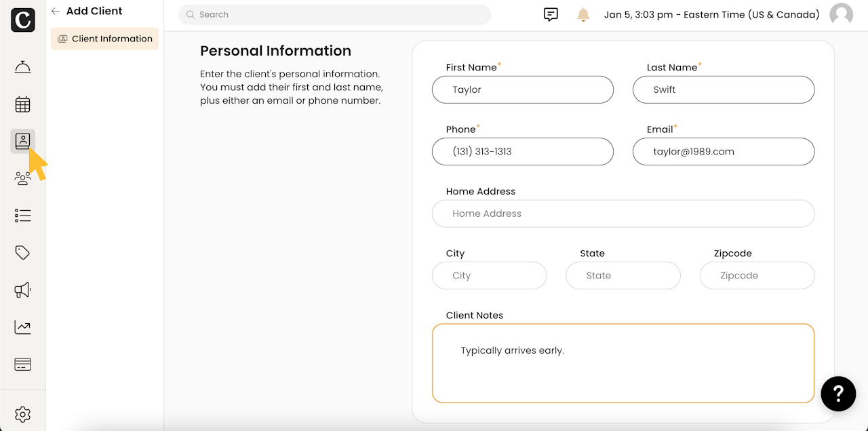
Task: Open the payments credit card icon
Action: point(22,365)
